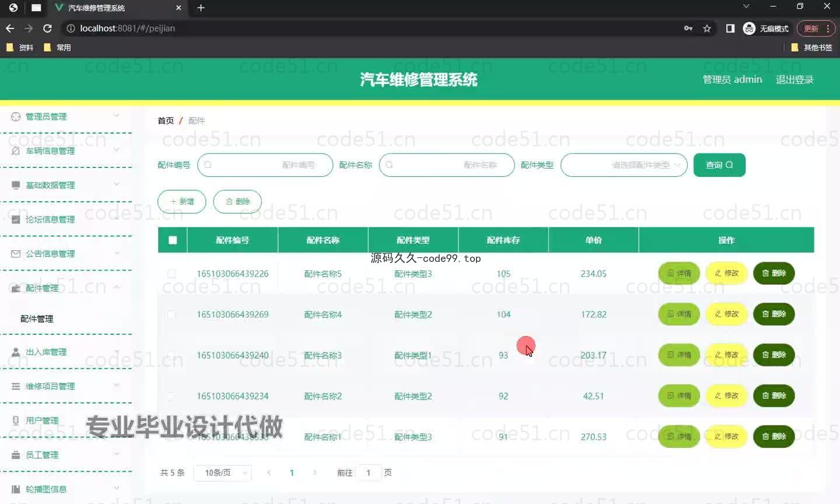This screenshot has width=840, height=504.
Task: Click 修改 for 配件名称1 row
Action: [x=726, y=436]
